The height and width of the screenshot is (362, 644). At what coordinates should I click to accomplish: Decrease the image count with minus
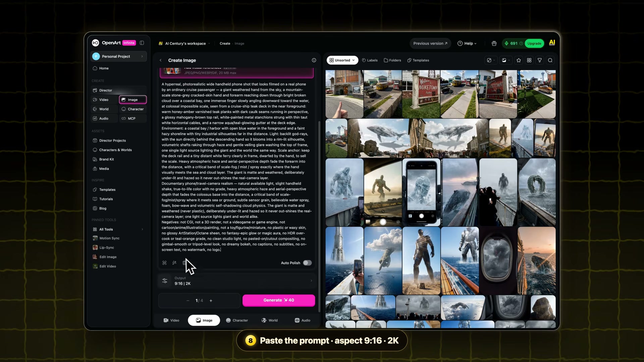(188, 301)
